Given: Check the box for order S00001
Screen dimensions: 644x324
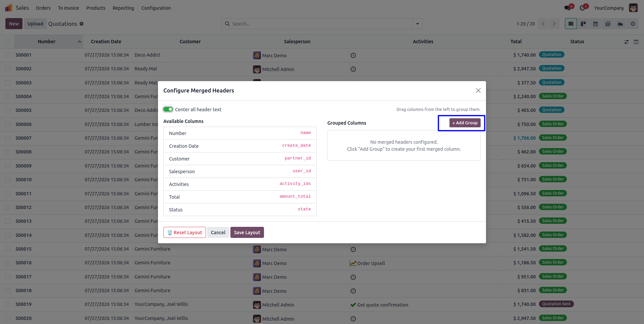Looking at the screenshot, I should 8,55.
